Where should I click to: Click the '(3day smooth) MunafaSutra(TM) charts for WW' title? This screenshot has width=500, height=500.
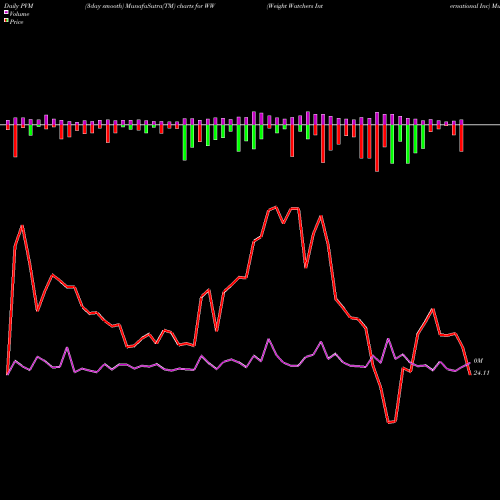[x=150, y=6]
